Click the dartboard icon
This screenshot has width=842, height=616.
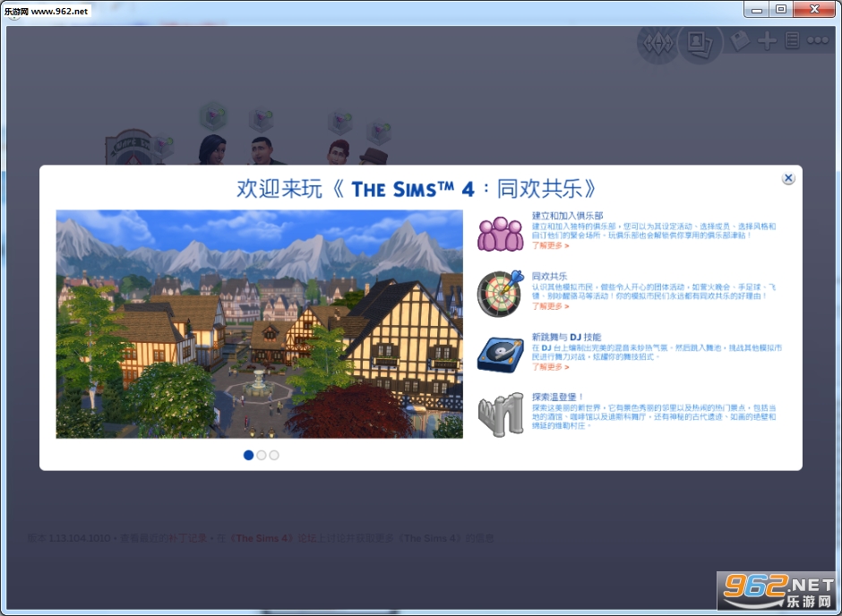coord(501,293)
